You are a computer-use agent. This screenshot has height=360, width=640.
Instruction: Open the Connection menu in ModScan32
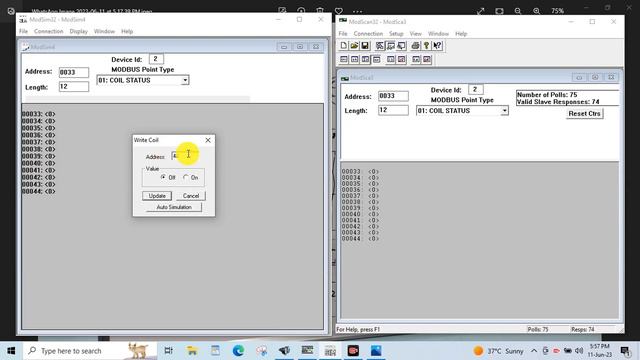[x=368, y=33]
